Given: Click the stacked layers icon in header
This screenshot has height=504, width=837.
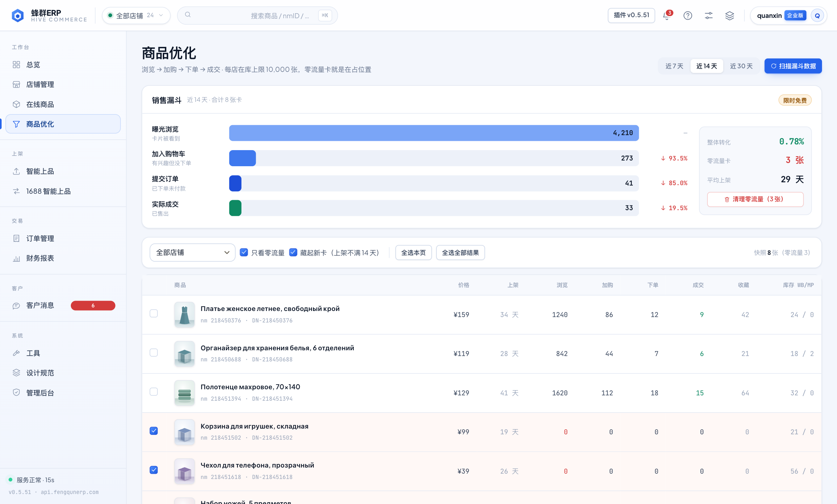Looking at the screenshot, I should (x=730, y=15).
